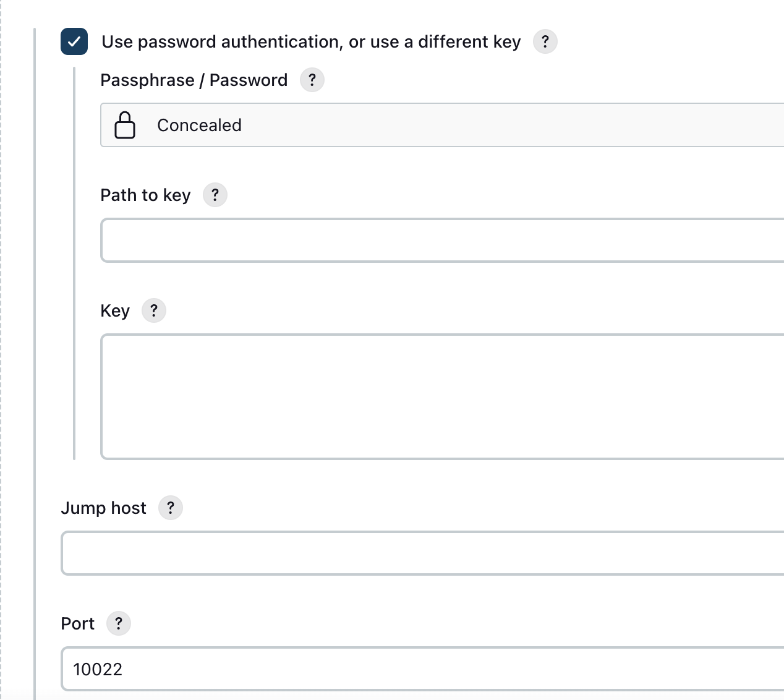Viewport: 784px width, 700px height.
Task: Uncheck the password authentication checkbox
Action: pyautogui.click(x=74, y=41)
